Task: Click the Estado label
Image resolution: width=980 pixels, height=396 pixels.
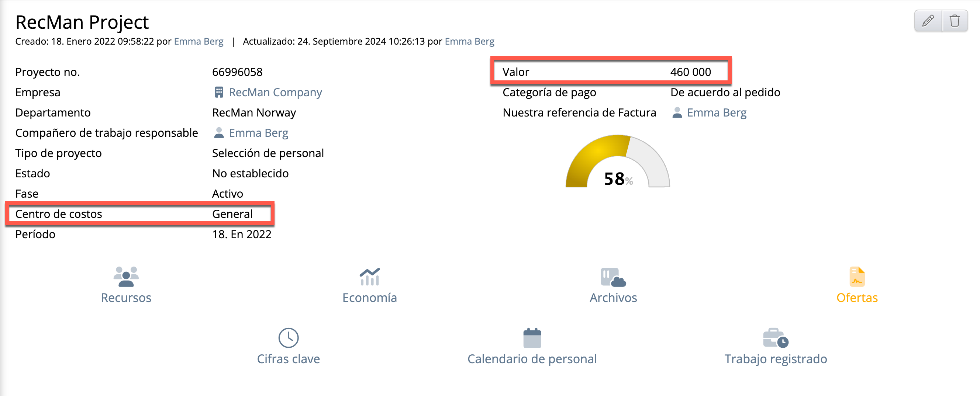Action: tap(33, 174)
